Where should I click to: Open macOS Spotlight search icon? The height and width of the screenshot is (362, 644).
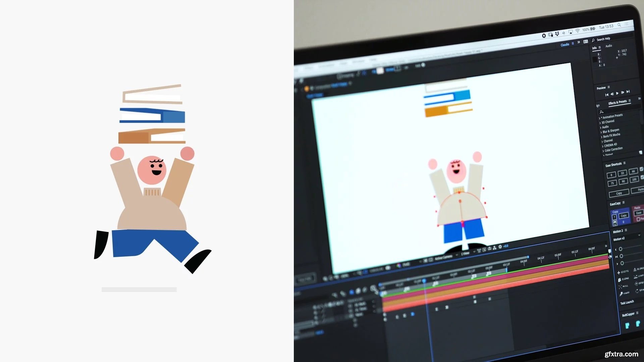coord(619,25)
